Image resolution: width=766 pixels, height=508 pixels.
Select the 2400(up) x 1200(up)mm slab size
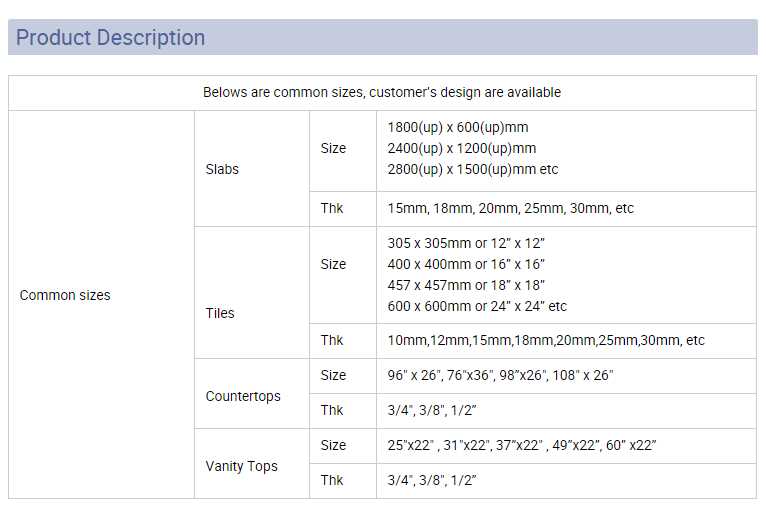pos(461,148)
